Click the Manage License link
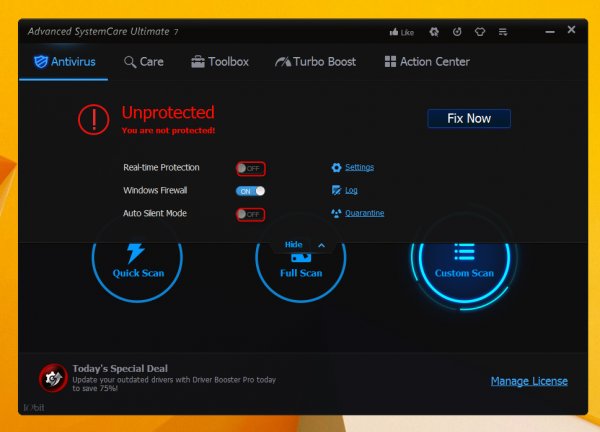 (529, 381)
